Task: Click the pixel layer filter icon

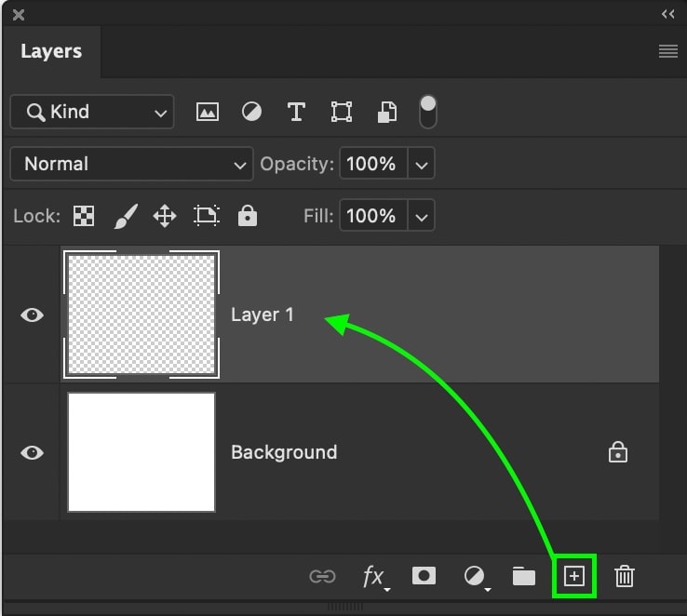Action: [207, 113]
